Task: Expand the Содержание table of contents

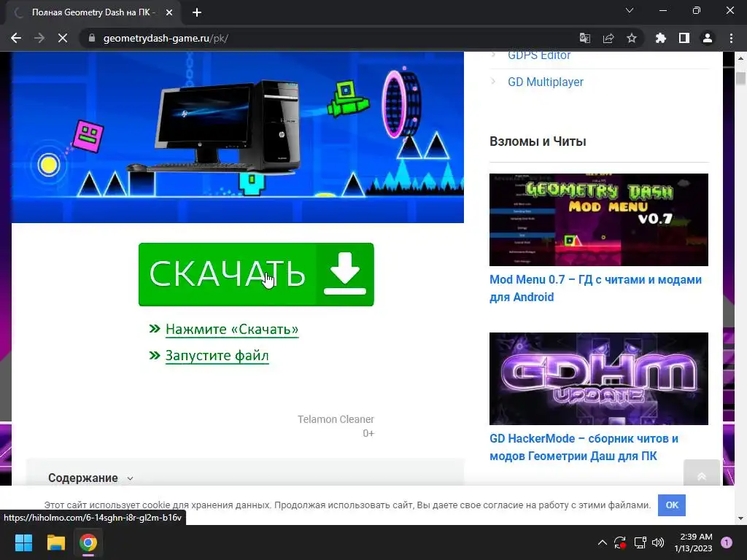Action: [90, 478]
